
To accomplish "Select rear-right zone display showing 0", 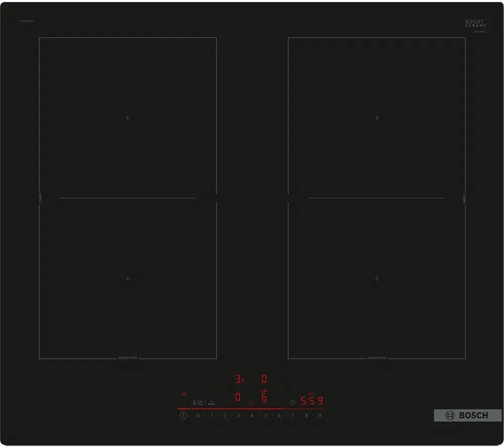I will (x=264, y=379).
